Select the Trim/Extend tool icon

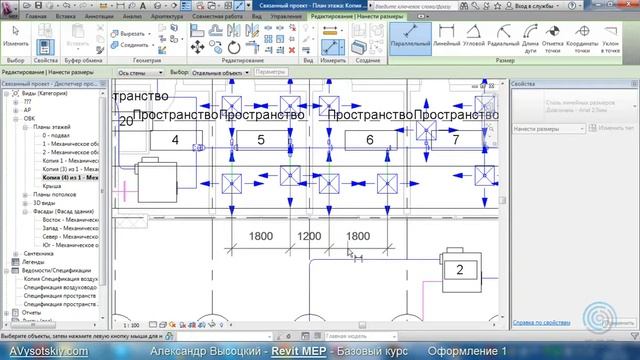[x=252, y=47]
